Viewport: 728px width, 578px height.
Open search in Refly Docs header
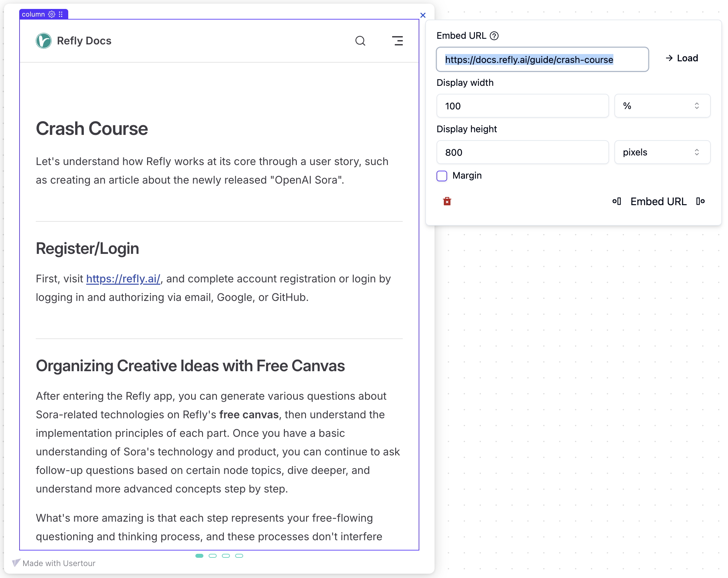click(x=360, y=41)
